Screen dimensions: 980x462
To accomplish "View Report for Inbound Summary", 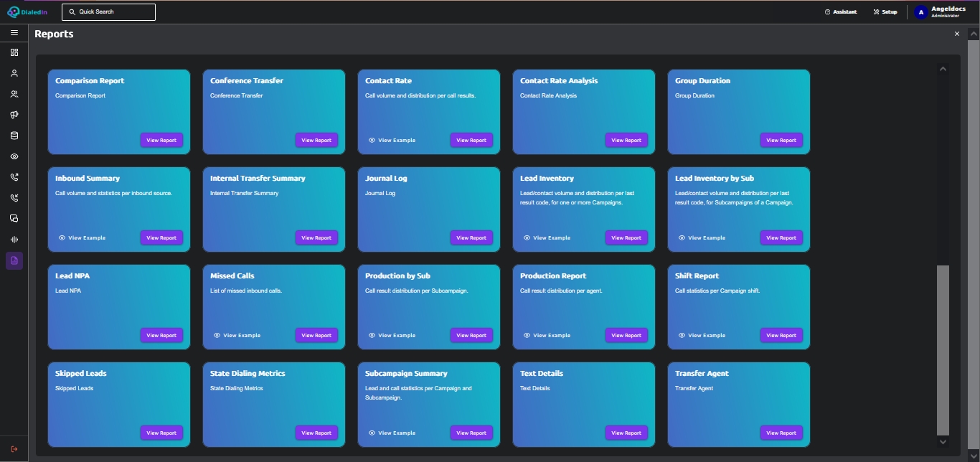I will point(161,238).
